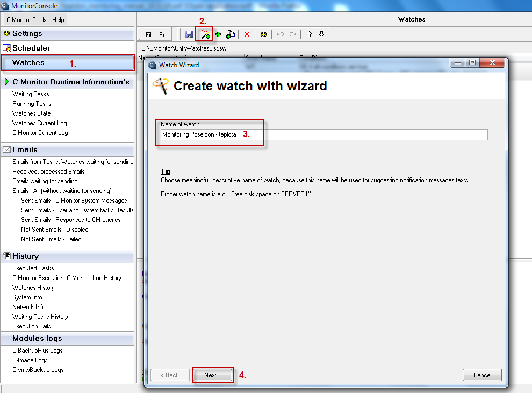This screenshot has height=393, width=532.
Task: Open Watches History
Action: 33,288
